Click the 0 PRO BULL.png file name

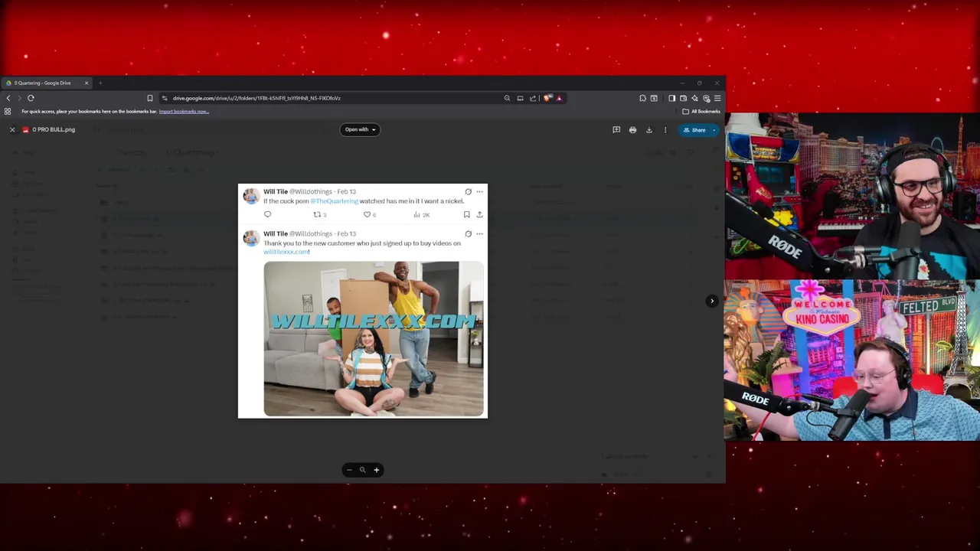[54, 130]
